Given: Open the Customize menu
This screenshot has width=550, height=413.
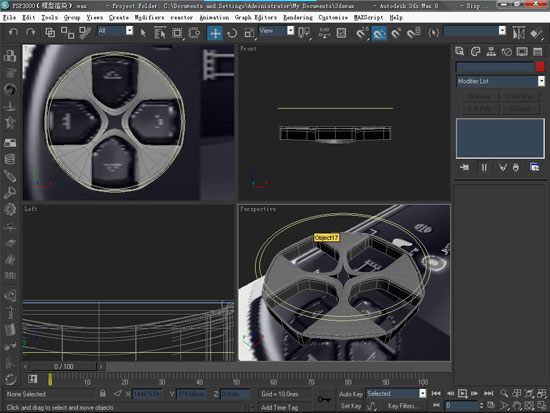Looking at the screenshot, I should 333,18.
